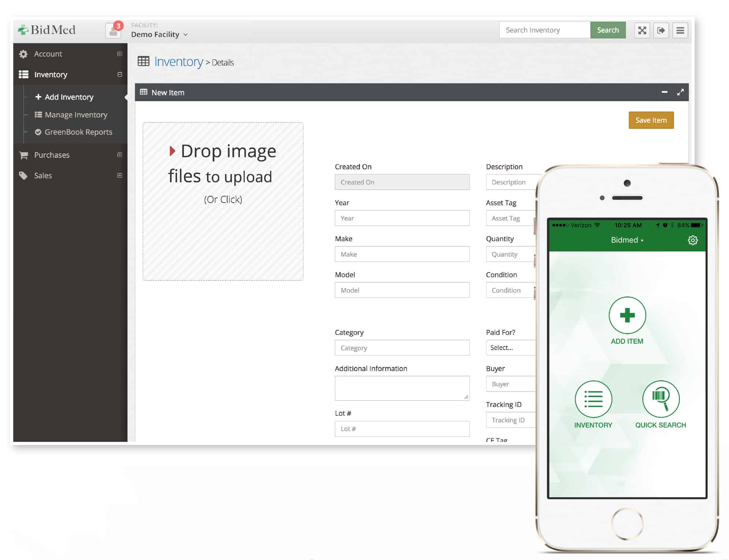Click the Inventory breadcrumb link

tap(178, 62)
